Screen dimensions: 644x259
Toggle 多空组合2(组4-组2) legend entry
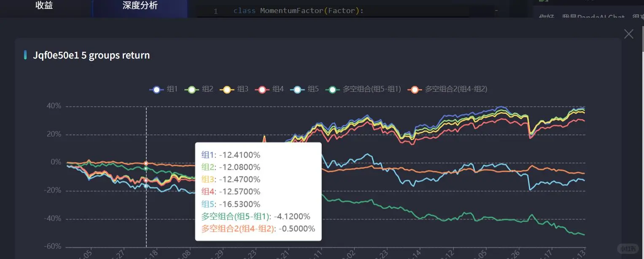pos(448,89)
